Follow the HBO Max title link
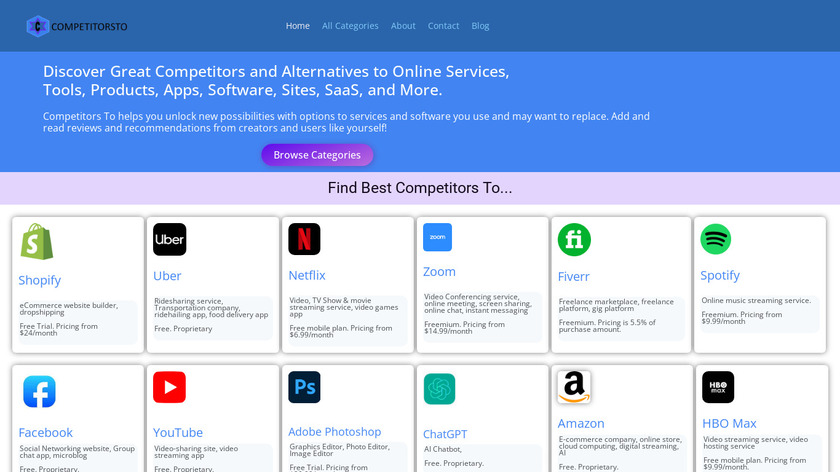Screen dimensions: 840x472 (x=729, y=423)
